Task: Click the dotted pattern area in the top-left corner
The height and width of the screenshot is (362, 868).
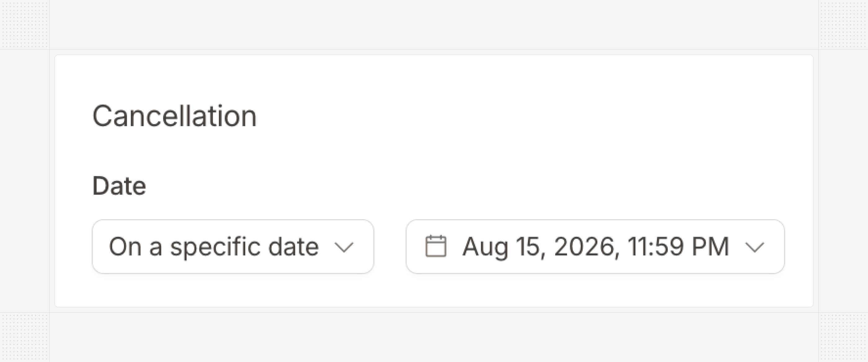Action: [24, 24]
